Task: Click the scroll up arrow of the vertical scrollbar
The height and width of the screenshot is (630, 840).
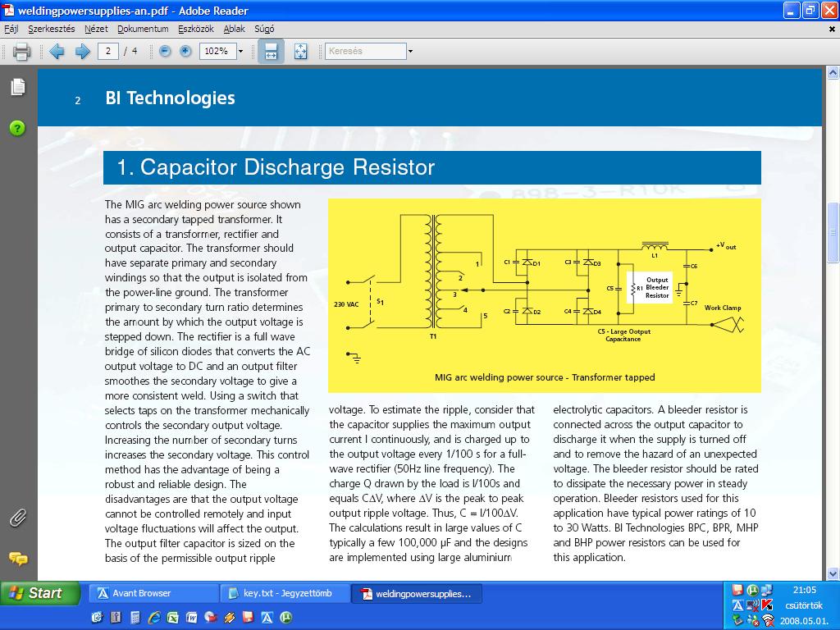Action: click(x=833, y=72)
